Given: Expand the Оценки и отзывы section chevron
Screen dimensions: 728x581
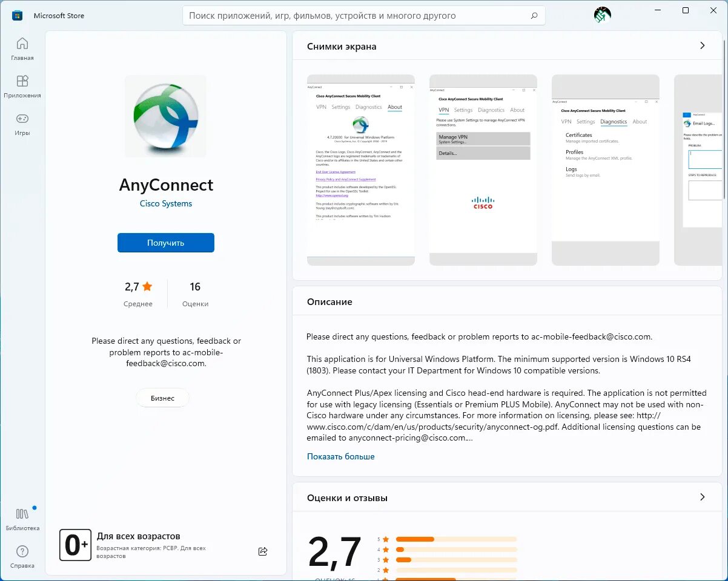Looking at the screenshot, I should point(703,497).
